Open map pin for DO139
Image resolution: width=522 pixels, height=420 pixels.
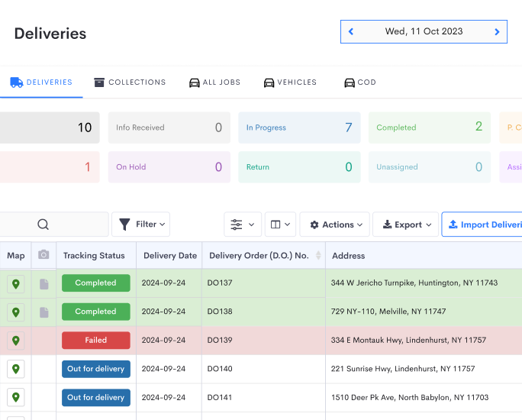[x=16, y=341]
